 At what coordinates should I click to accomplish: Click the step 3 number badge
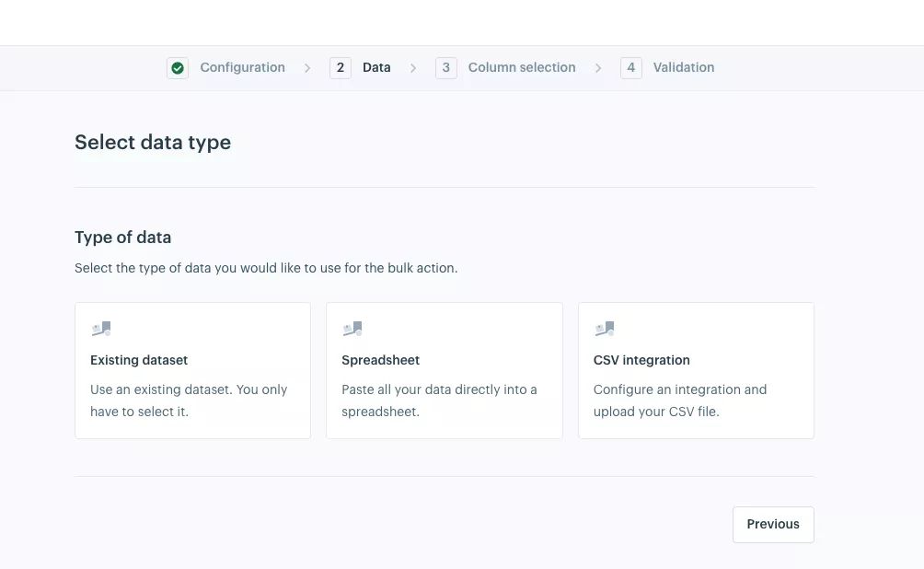point(446,67)
